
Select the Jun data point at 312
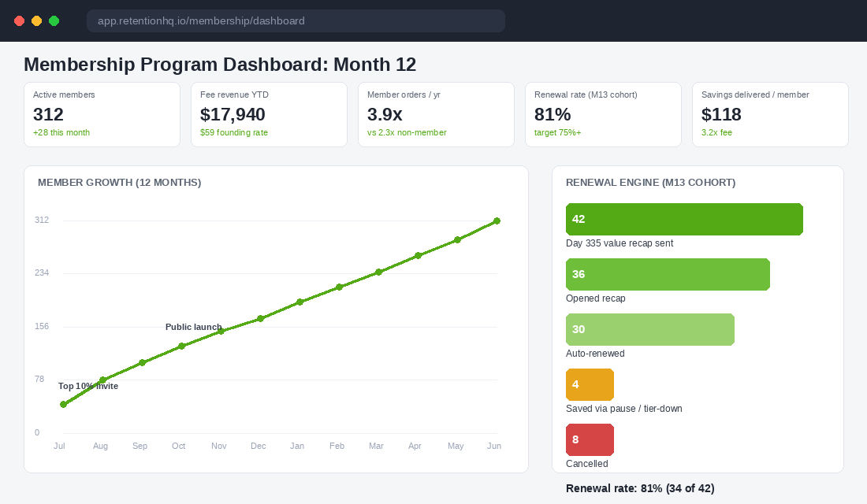tap(497, 221)
